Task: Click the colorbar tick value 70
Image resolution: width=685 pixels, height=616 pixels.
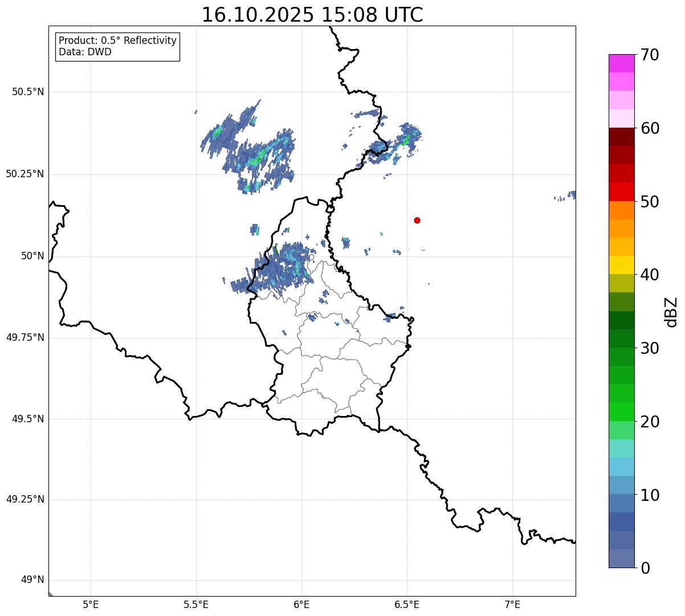Action: pos(650,55)
